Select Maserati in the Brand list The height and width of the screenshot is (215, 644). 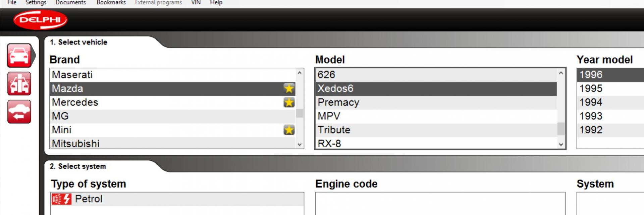[x=72, y=75]
